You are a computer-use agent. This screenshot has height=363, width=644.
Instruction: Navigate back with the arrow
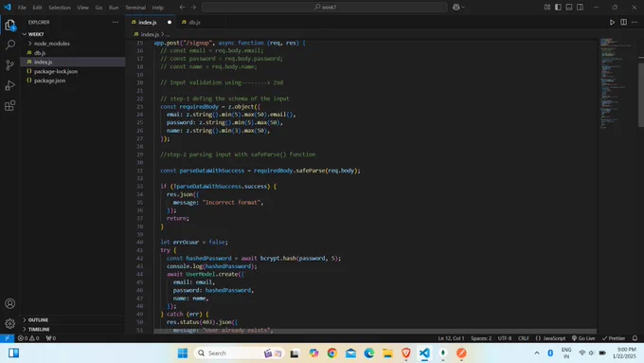(183, 7)
